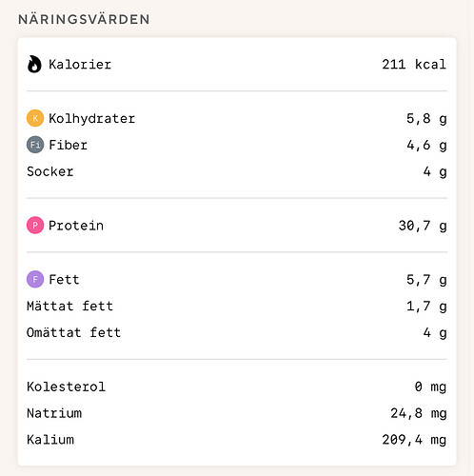Select the Kolhydrater row label
Screen dimensions: 474x476
tap(92, 119)
